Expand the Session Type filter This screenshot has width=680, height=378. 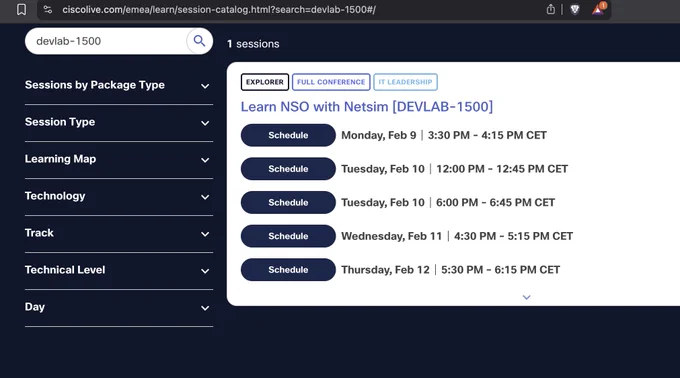point(119,123)
